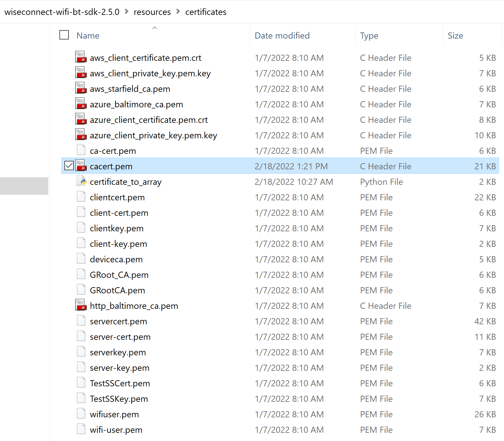The height and width of the screenshot is (441, 504).
Task: Click the C Header icon next to cacert.pem
Action: click(81, 166)
